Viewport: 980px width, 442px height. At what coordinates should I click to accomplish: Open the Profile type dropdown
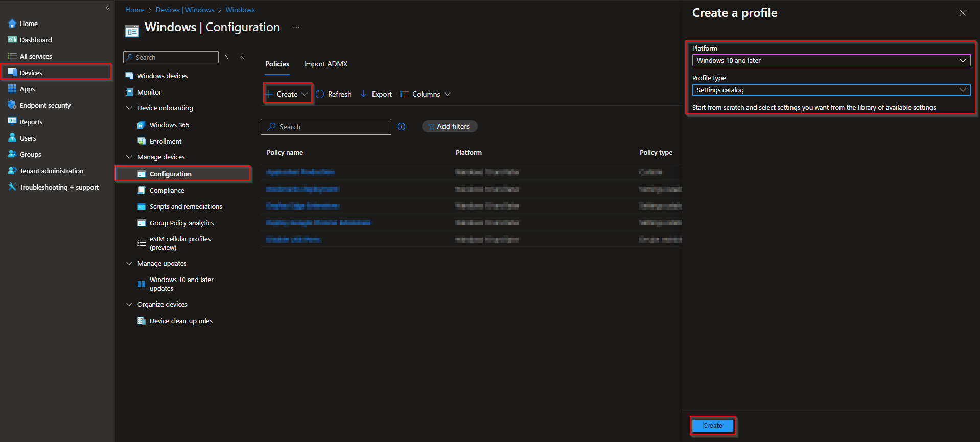[x=831, y=90]
